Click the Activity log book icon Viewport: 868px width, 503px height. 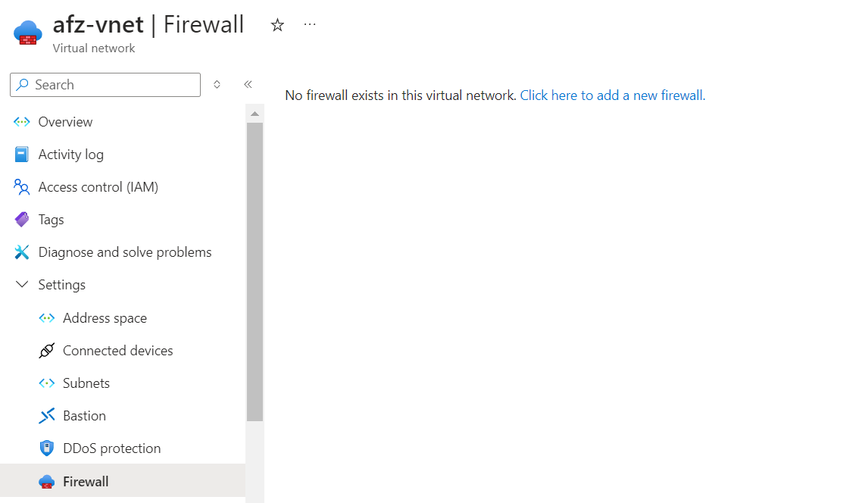click(x=22, y=155)
